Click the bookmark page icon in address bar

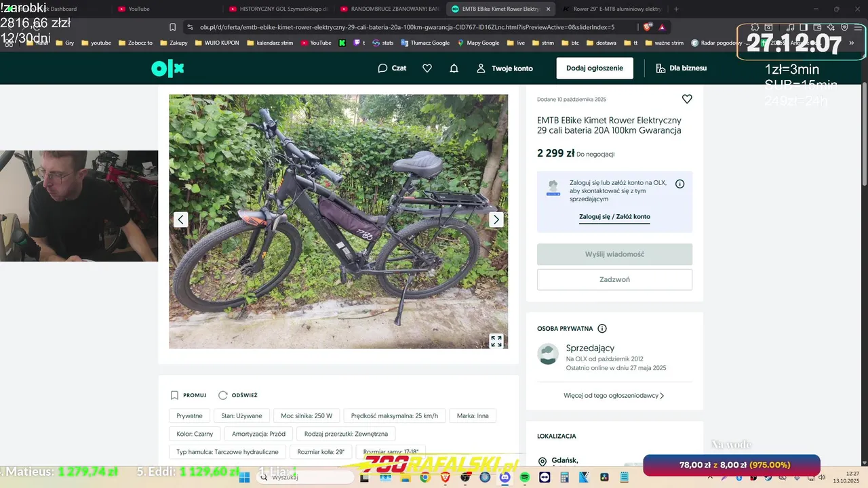[173, 27]
